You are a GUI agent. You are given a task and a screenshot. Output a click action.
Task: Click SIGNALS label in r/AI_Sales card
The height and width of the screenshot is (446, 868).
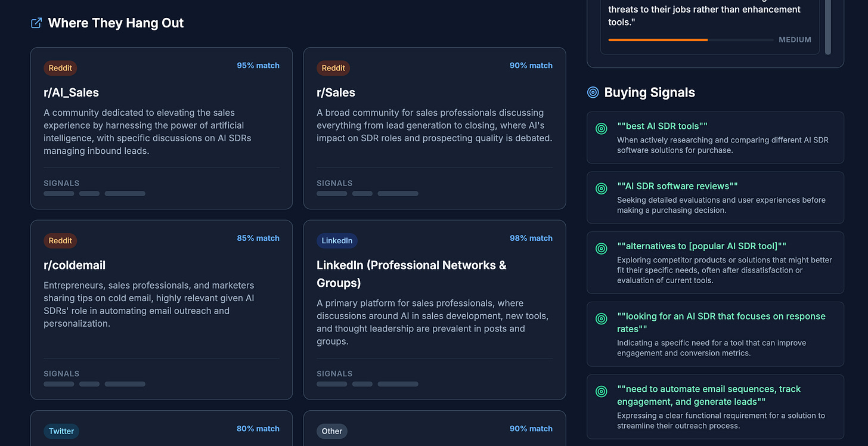[x=61, y=183]
